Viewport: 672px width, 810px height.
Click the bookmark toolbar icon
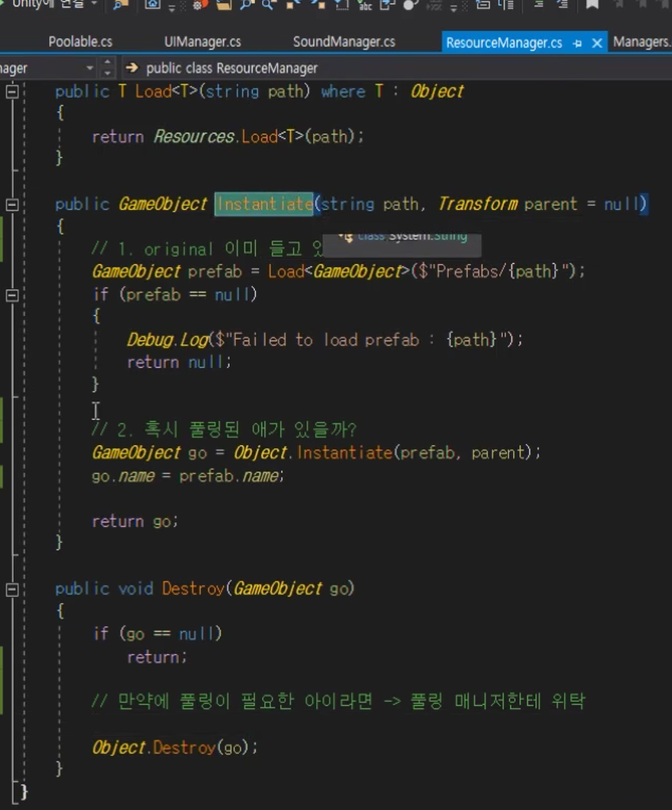tap(592, 5)
